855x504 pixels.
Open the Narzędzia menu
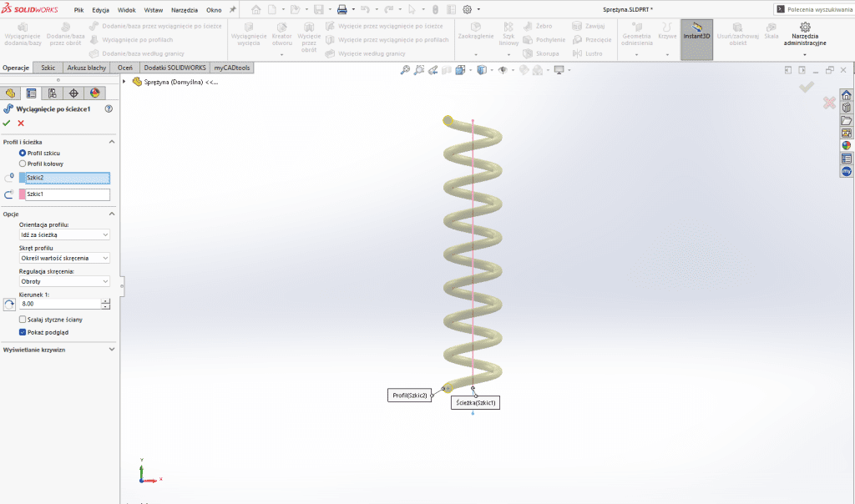click(x=185, y=10)
